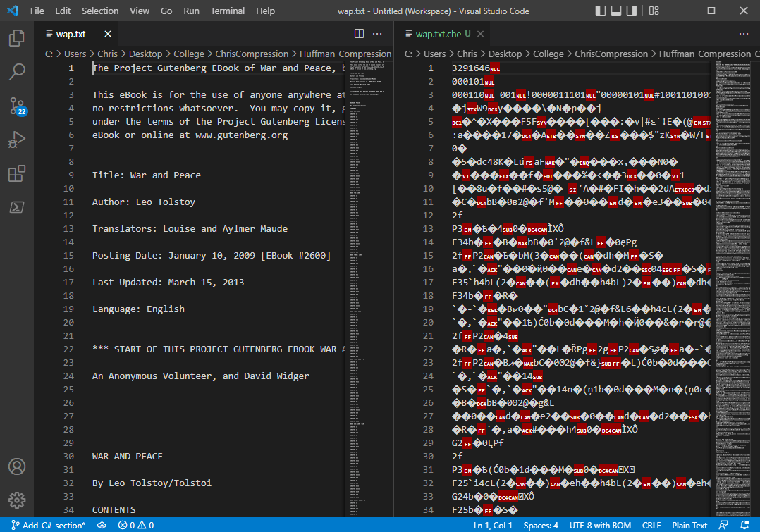Change encoding via UTF-8 with BOM
Image resolution: width=760 pixels, height=532 pixels.
point(599,525)
